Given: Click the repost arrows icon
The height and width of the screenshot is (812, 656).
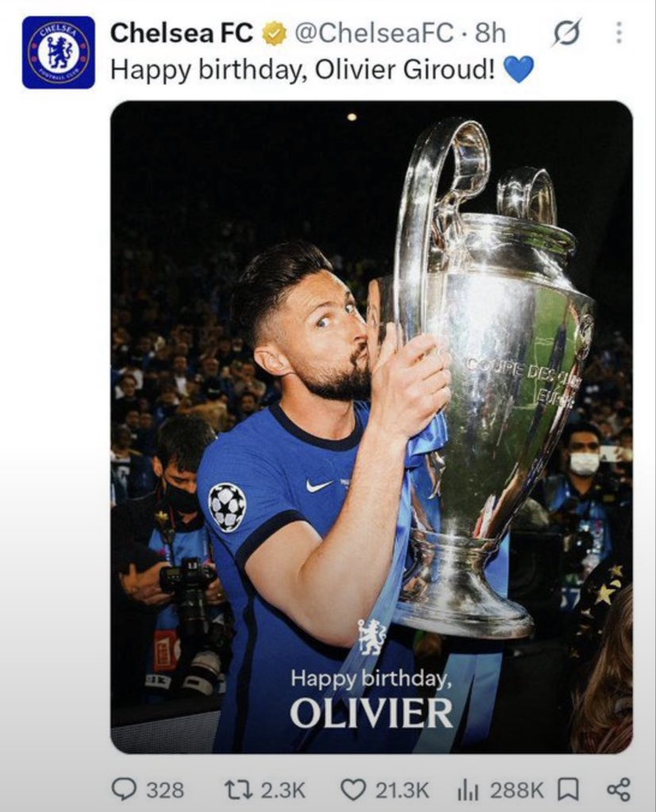Looking at the screenshot, I should [238, 789].
